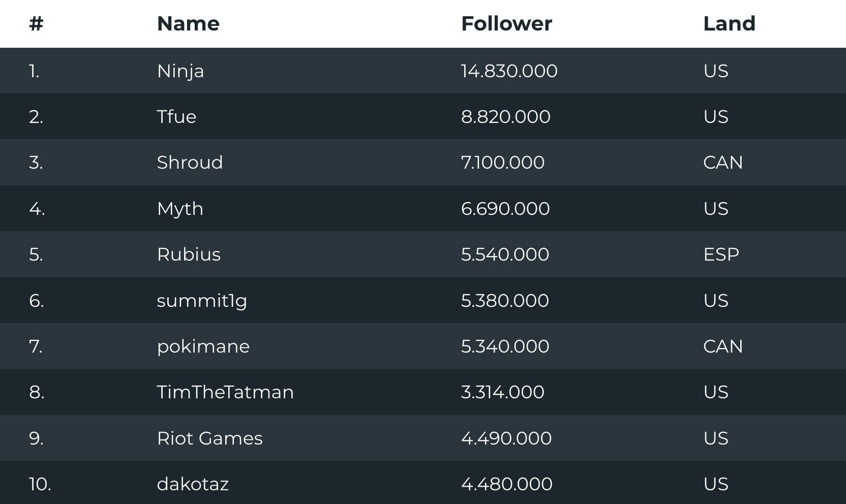The image size is (846, 504).
Task: Click the ESP country code
Action: [x=721, y=254]
